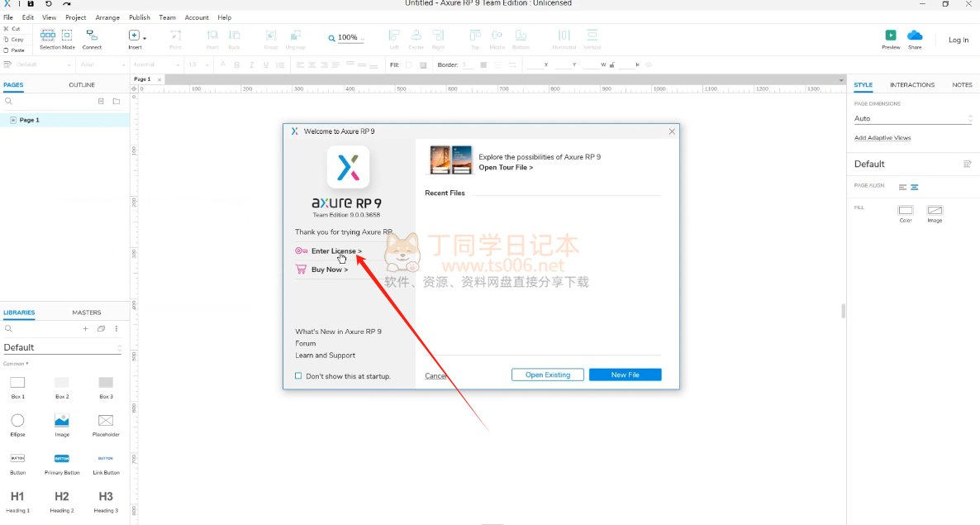Click the Learn and Support link

point(325,356)
